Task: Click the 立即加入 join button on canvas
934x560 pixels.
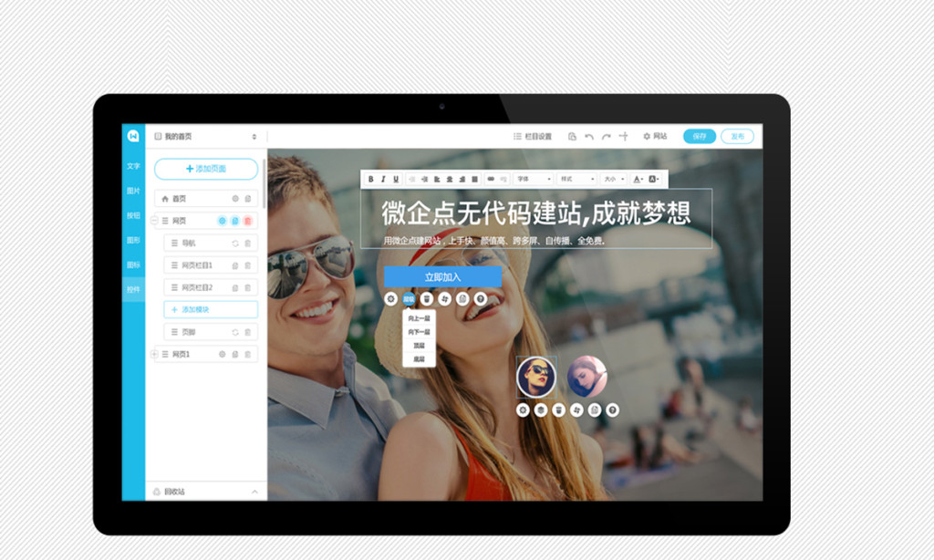Action: pos(442,277)
